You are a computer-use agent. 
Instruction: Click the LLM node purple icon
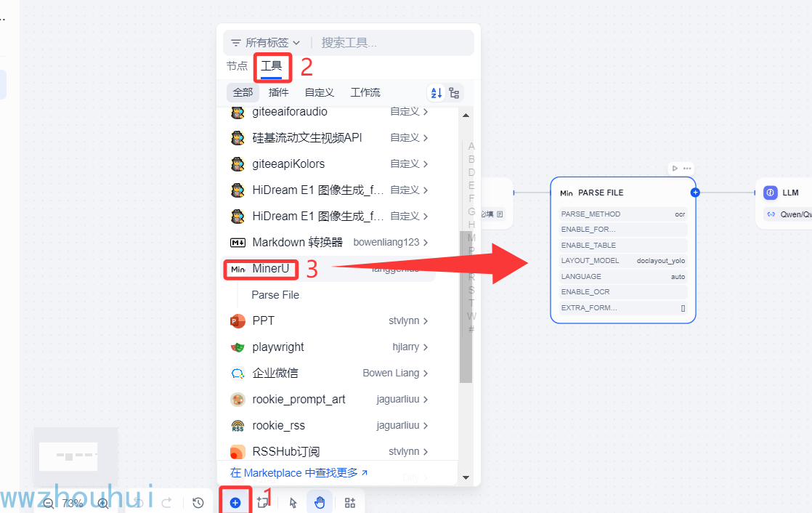point(770,193)
